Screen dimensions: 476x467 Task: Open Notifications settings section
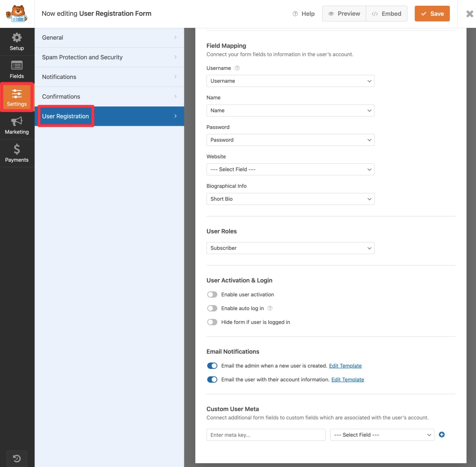click(109, 77)
